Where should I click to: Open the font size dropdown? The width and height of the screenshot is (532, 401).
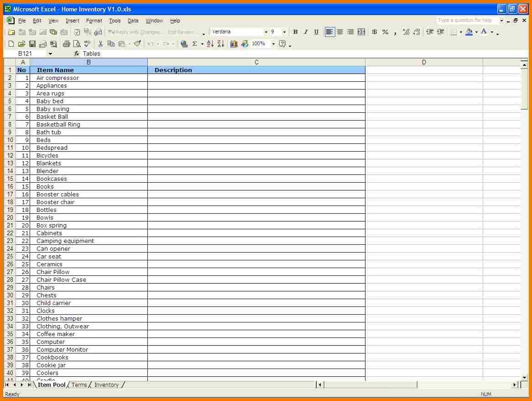pos(284,32)
